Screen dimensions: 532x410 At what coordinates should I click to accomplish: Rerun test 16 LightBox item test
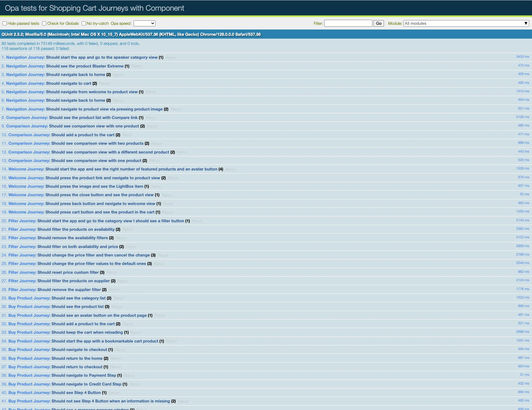[156, 186]
